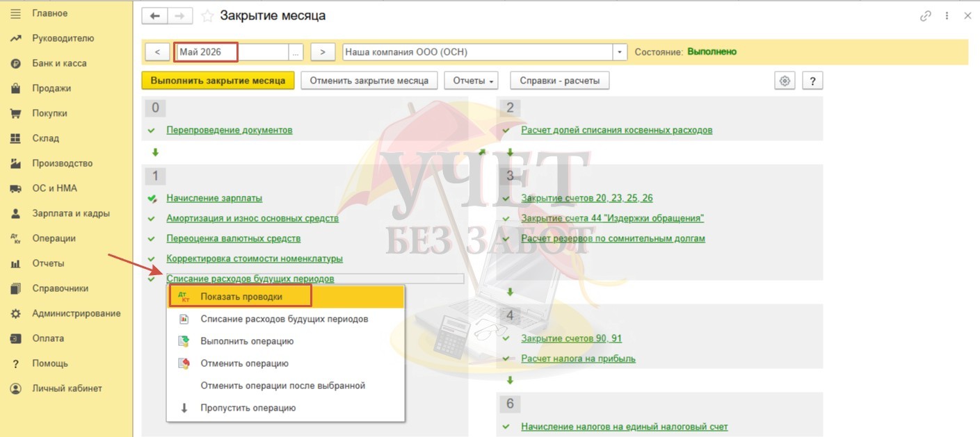Choose Отменить операцию in context menu
The width and height of the screenshot is (980, 437).
click(244, 363)
